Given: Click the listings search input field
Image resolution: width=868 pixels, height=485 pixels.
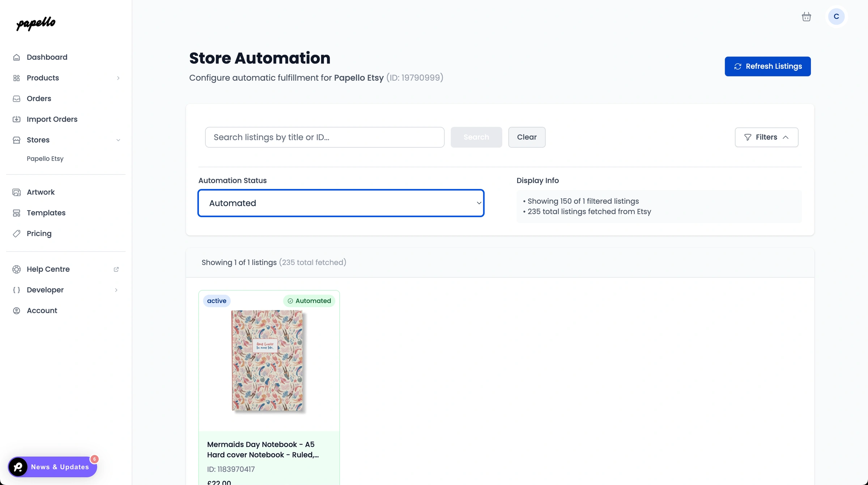Looking at the screenshot, I should 324,137.
